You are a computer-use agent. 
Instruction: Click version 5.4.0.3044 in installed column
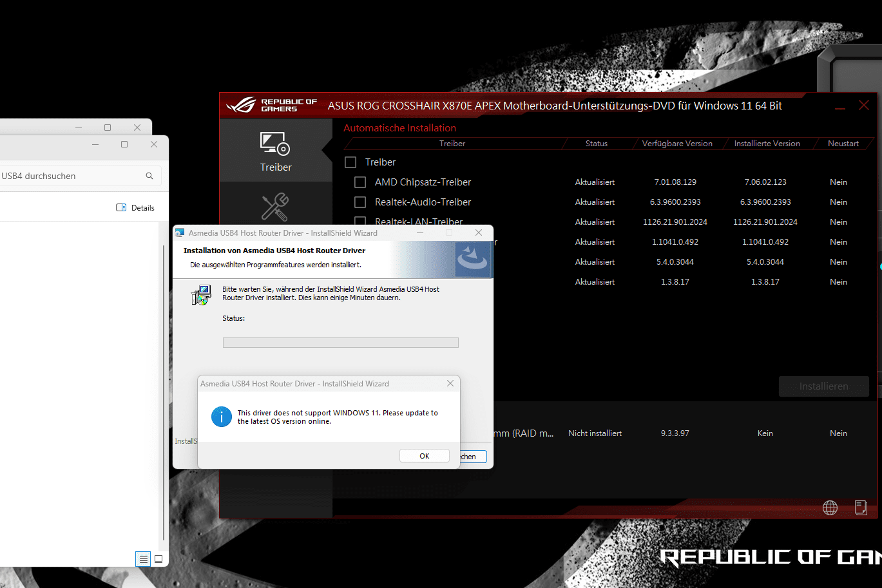(765, 262)
